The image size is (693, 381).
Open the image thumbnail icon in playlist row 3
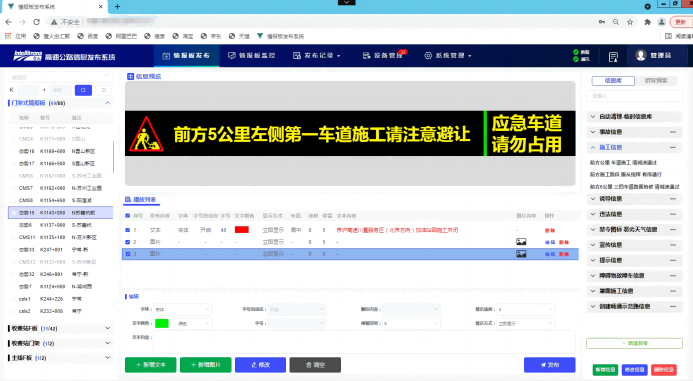point(522,254)
